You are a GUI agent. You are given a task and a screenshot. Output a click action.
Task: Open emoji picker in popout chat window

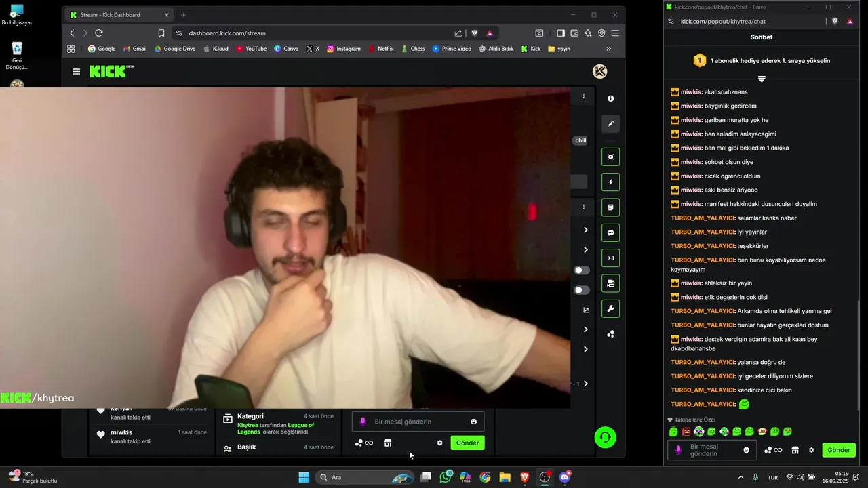(x=747, y=450)
